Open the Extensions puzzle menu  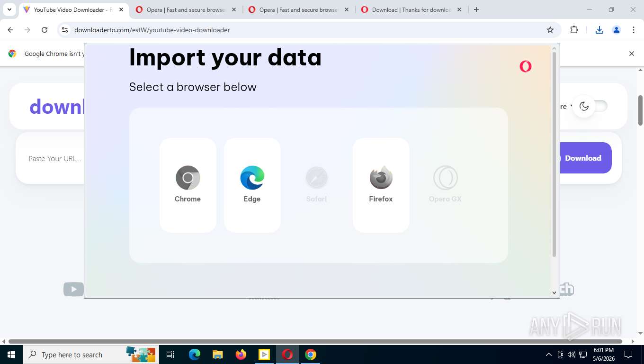[x=574, y=30]
